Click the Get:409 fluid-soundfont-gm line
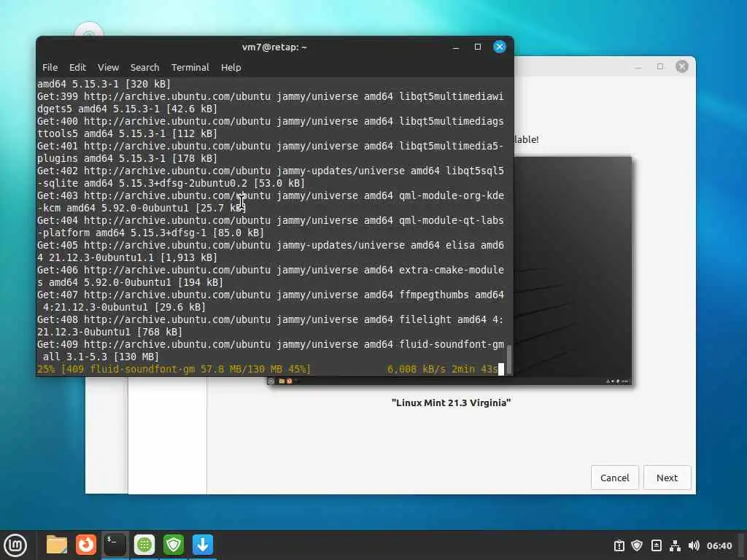The height and width of the screenshot is (560, 747). (271, 351)
